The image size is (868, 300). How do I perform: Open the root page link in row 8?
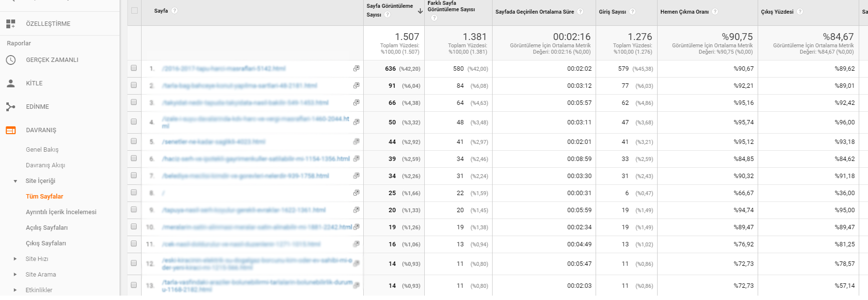tap(163, 193)
